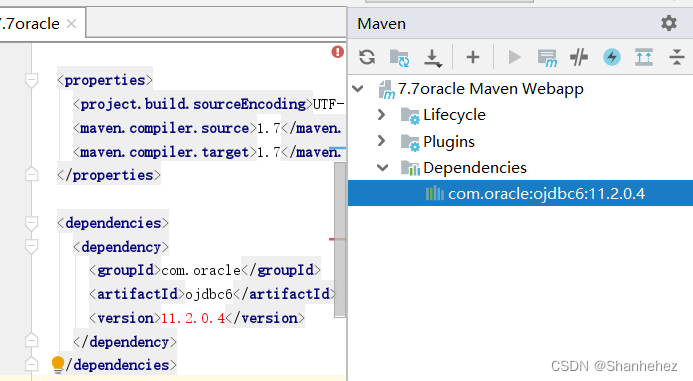This screenshot has height=381, width=693.
Task: Expand the Lifecycle node
Action: [x=381, y=115]
